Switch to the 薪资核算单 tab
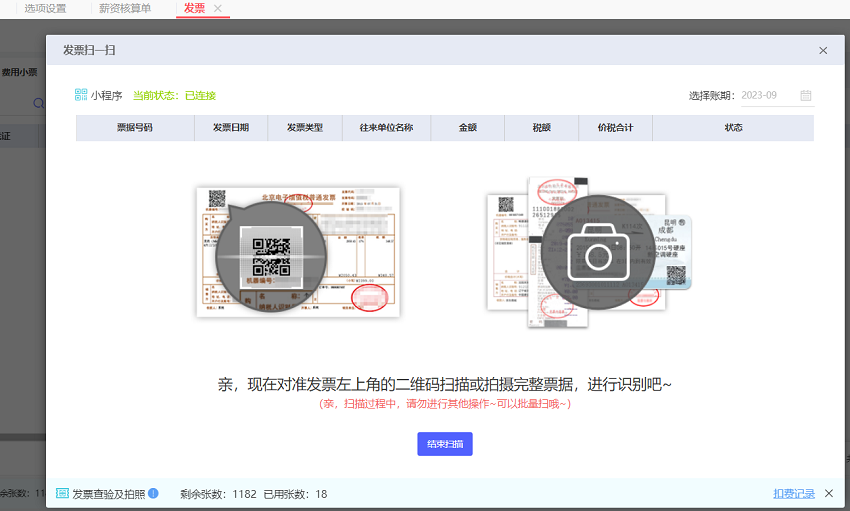The width and height of the screenshot is (850, 511). [125, 8]
